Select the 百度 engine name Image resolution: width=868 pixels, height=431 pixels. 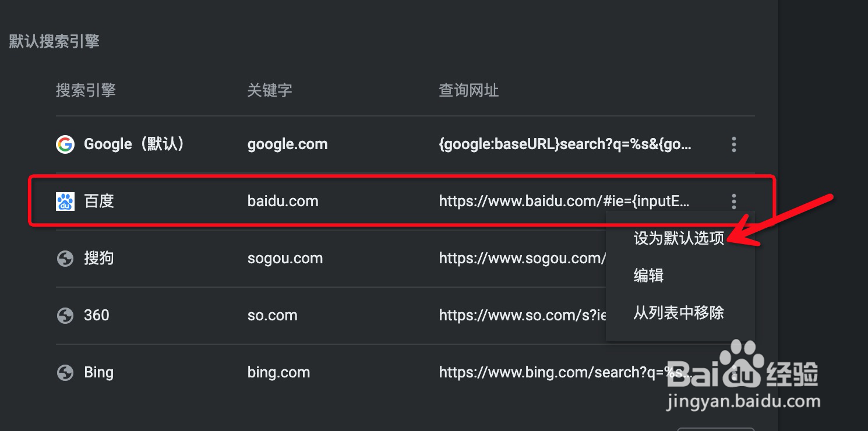99,202
